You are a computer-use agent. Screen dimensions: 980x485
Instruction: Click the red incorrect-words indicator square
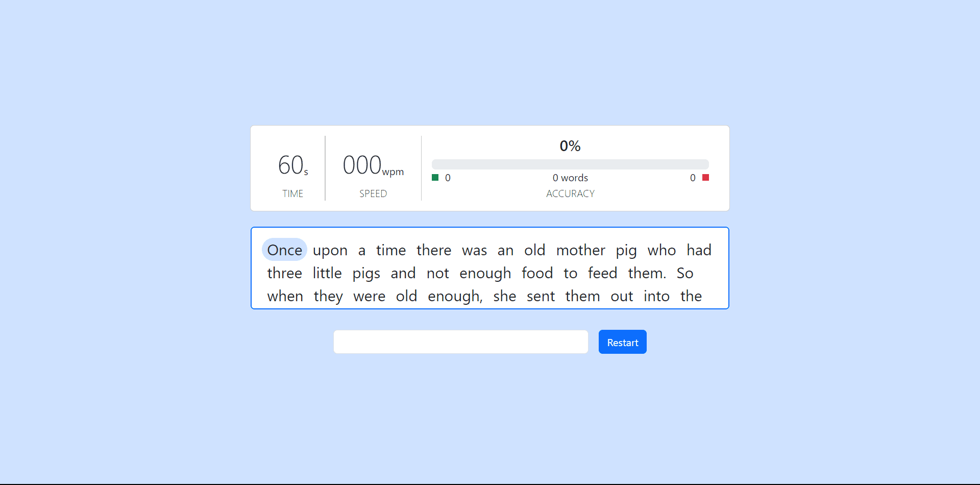pos(705,178)
